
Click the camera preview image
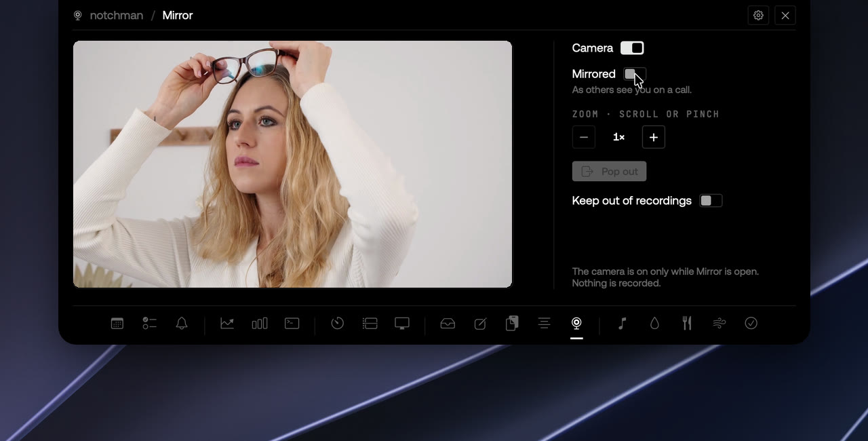click(x=292, y=164)
